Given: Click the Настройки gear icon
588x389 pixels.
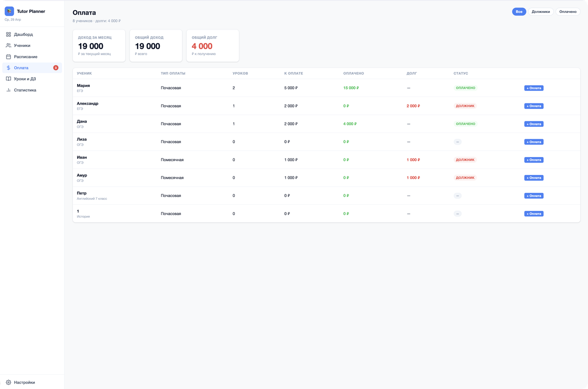Looking at the screenshot, I should pos(8,382).
